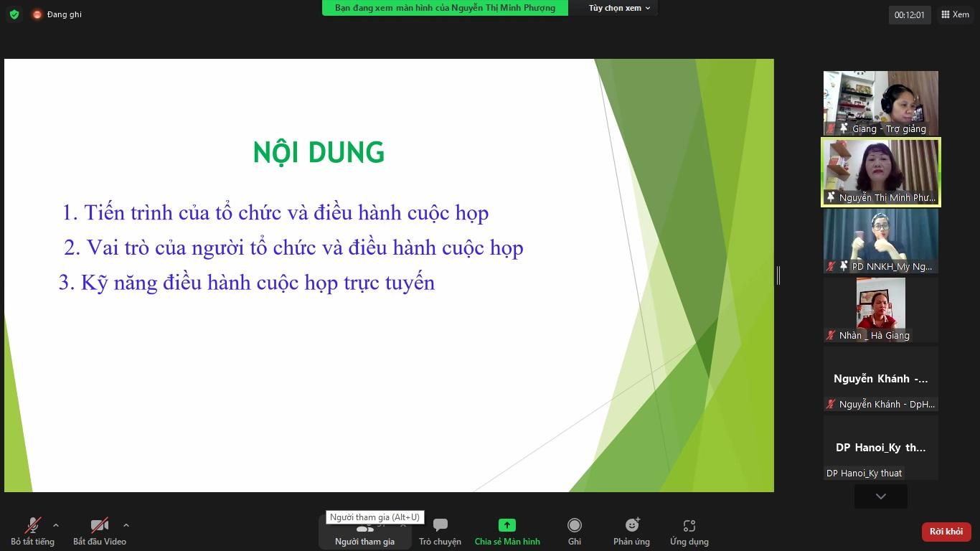Click the Xem view layout button

pyautogui.click(x=955, y=14)
